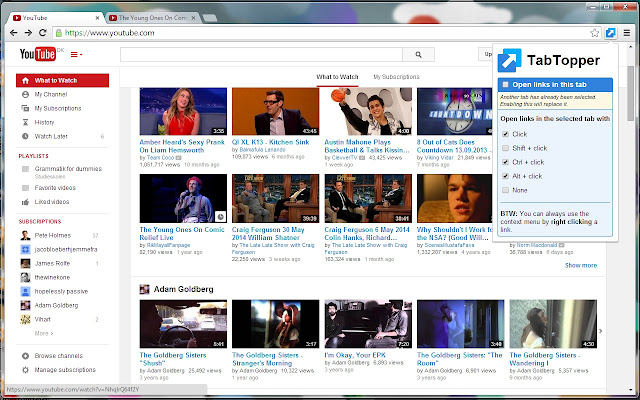640x400 pixels.
Task: Select the What to Watch feed tab
Action: coord(337,77)
